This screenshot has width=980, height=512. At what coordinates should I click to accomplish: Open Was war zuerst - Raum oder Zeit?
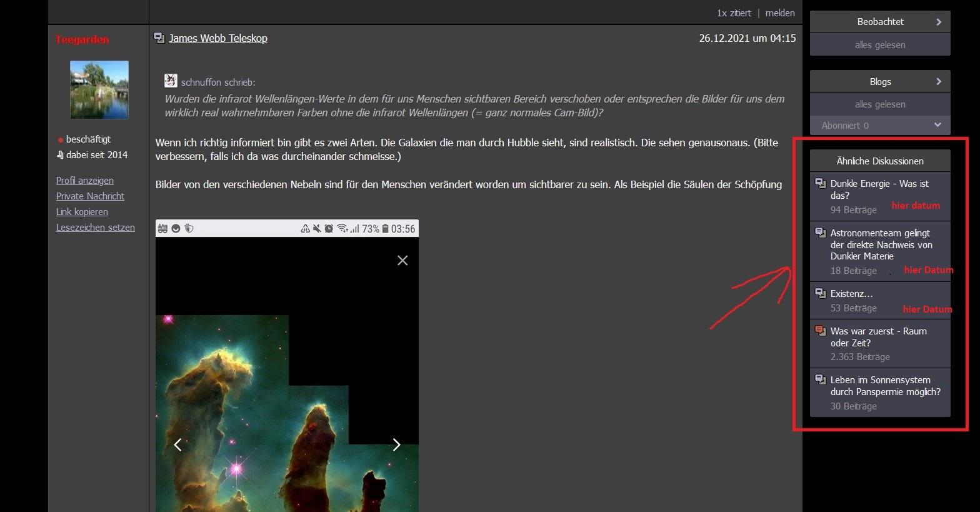pos(879,337)
